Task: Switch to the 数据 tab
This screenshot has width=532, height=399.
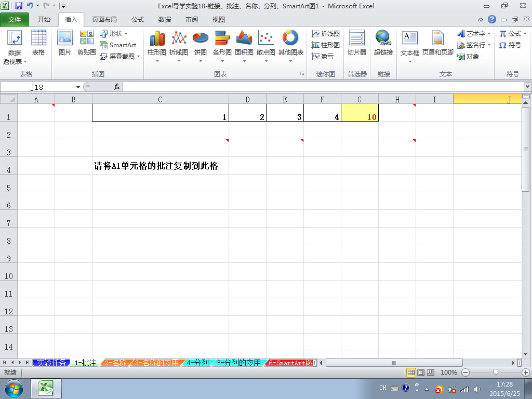Action: pyautogui.click(x=165, y=20)
